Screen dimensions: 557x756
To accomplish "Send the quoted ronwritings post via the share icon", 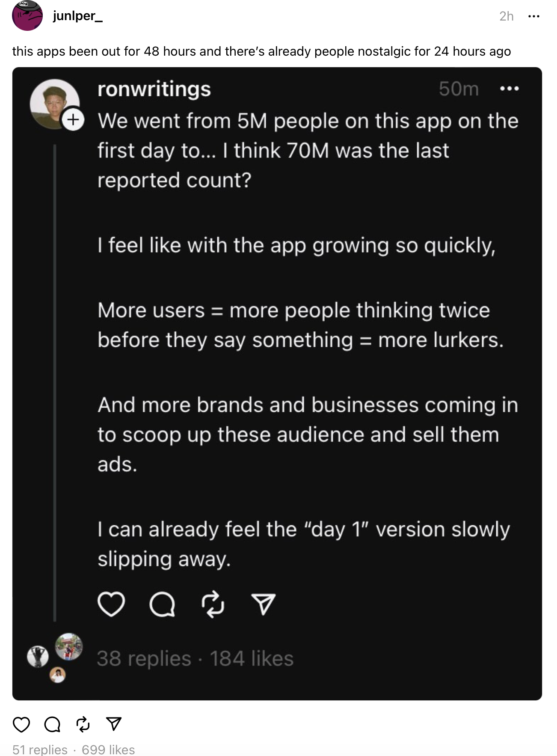I will 263,604.
